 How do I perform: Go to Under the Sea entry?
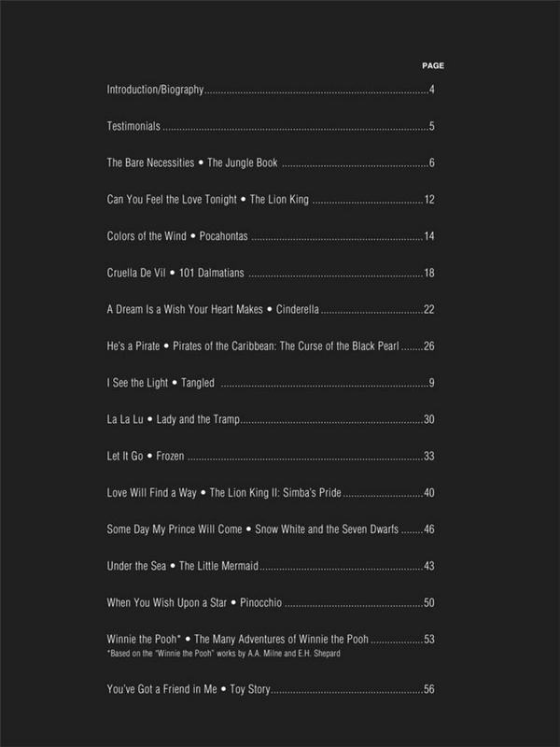(182, 566)
